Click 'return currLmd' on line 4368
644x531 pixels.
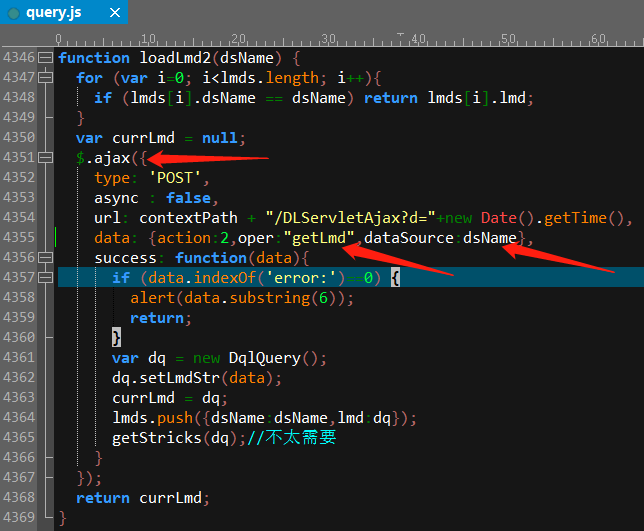[139, 498]
